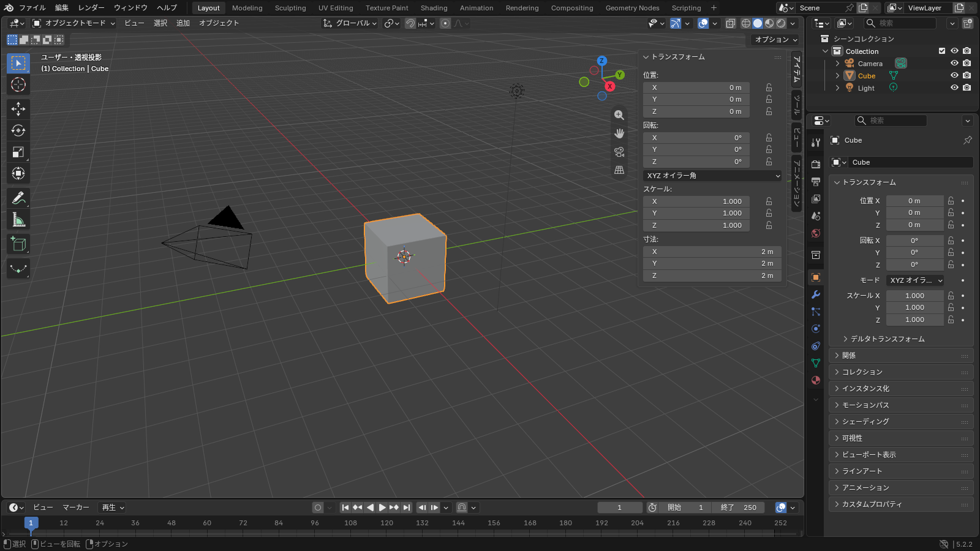Uncheck Collection exclude checkbox in outliner

click(942, 51)
